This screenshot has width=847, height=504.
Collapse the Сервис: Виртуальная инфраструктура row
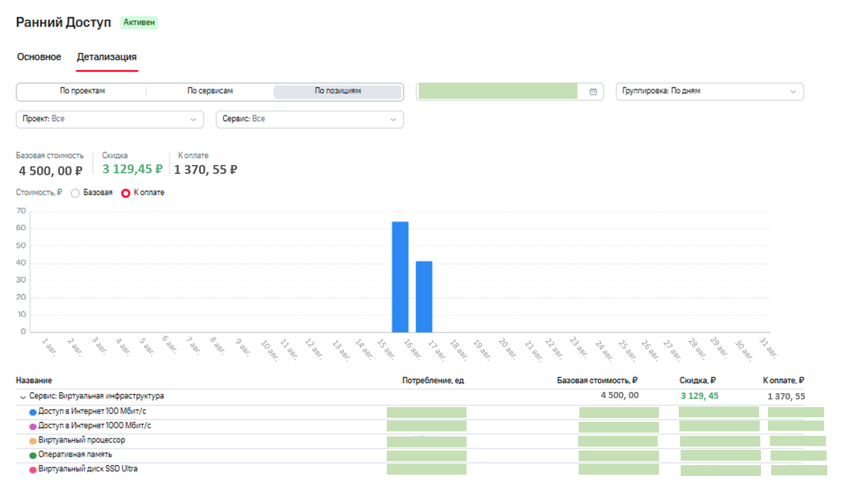click(x=23, y=396)
